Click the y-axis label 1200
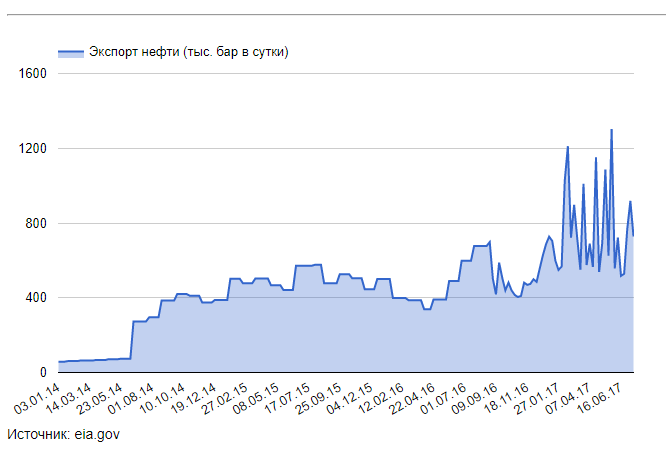The width and height of the screenshot is (666, 451). tap(33, 149)
